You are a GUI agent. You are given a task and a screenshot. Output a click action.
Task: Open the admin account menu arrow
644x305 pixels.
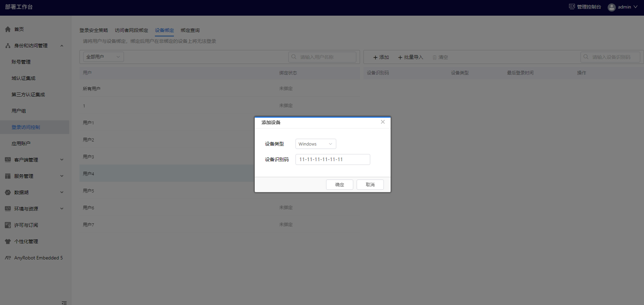coord(636,7)
